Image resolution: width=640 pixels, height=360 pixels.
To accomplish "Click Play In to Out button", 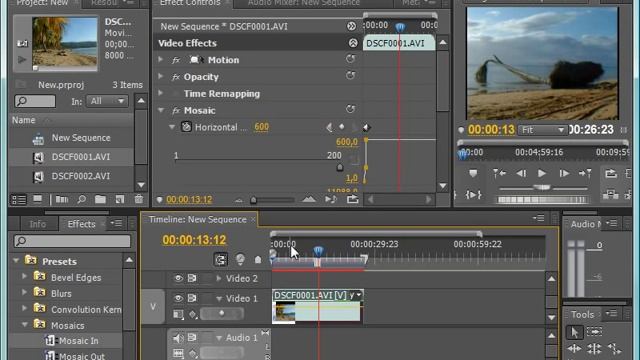I will click(473, 195).
